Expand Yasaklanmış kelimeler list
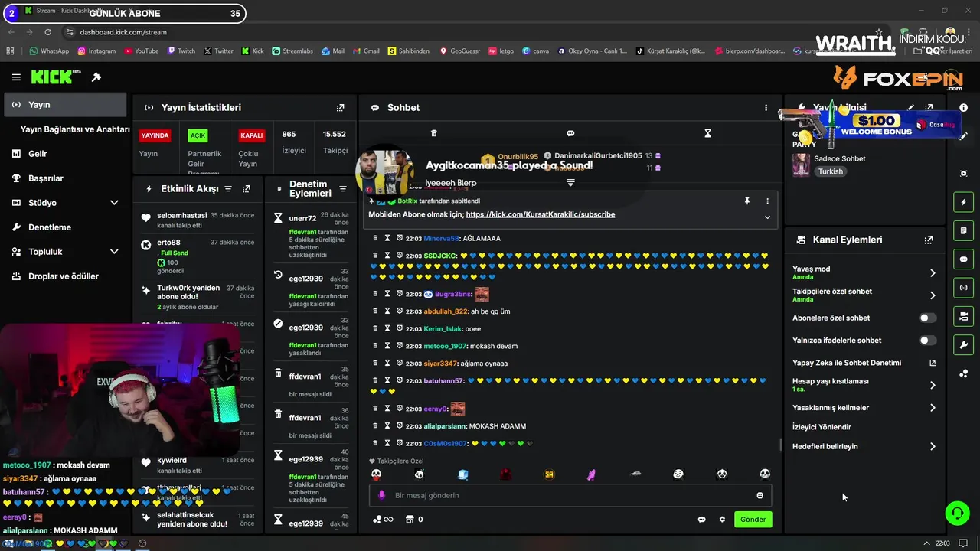Viewport: 980px width, 551px height. tap(933, 408)
